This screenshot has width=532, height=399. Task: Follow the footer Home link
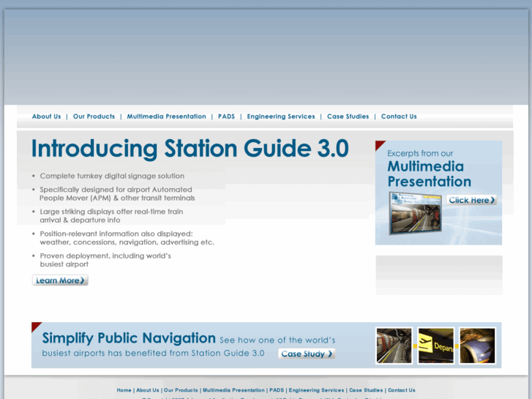pyautogui.click(x=124, y=390)
